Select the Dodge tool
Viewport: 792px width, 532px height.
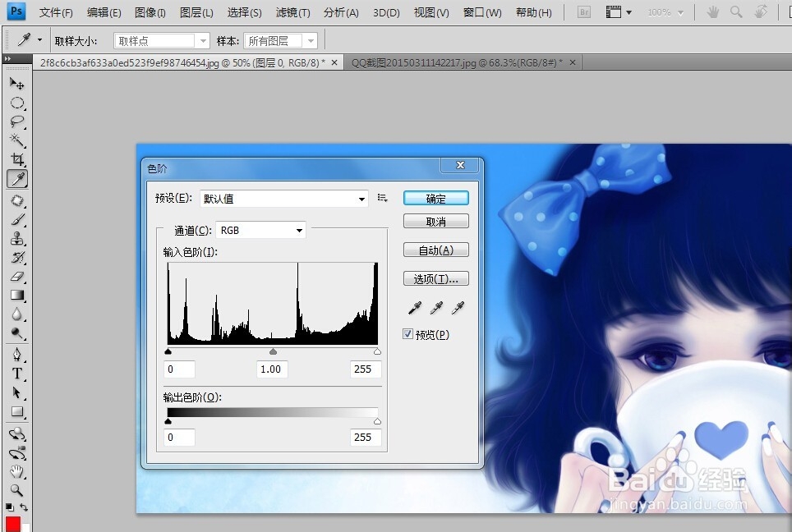[16, 333]
